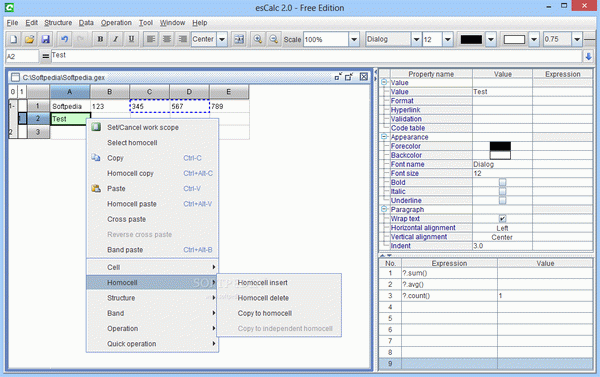This screenshot has height=377, width=600.
Task: Click the A2 cell reference box
Action: pyautogui.click(x=22, y=56)
